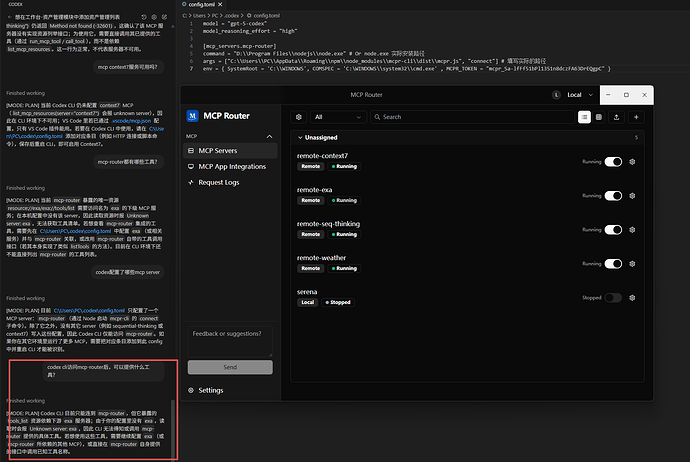
Task: Click the export servers upload icon
Action: tap(617, 117)
